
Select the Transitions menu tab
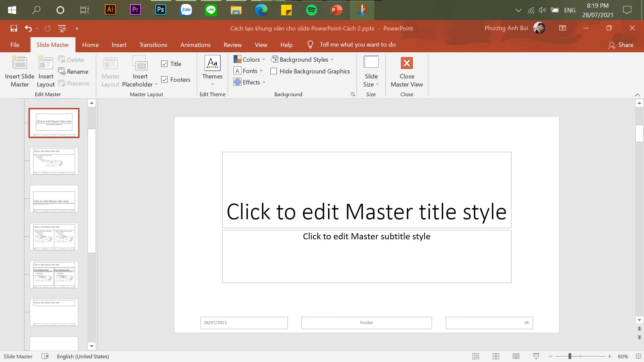[153, 44]
